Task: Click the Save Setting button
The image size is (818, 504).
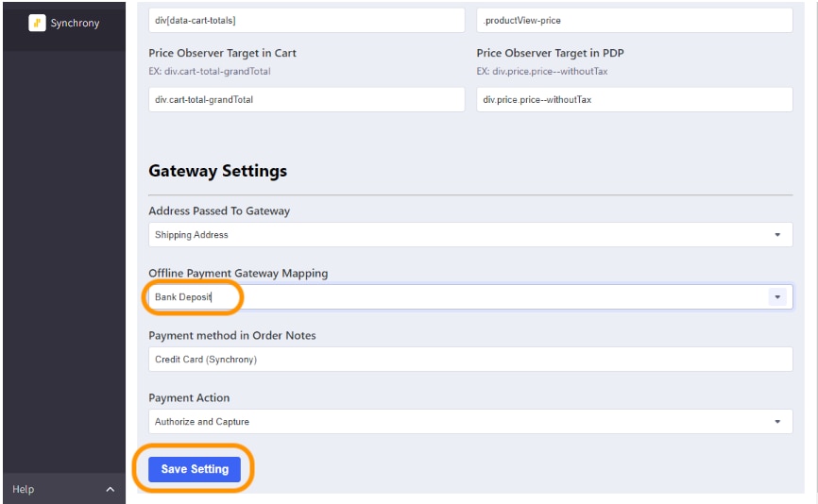Action: point(195,469)
